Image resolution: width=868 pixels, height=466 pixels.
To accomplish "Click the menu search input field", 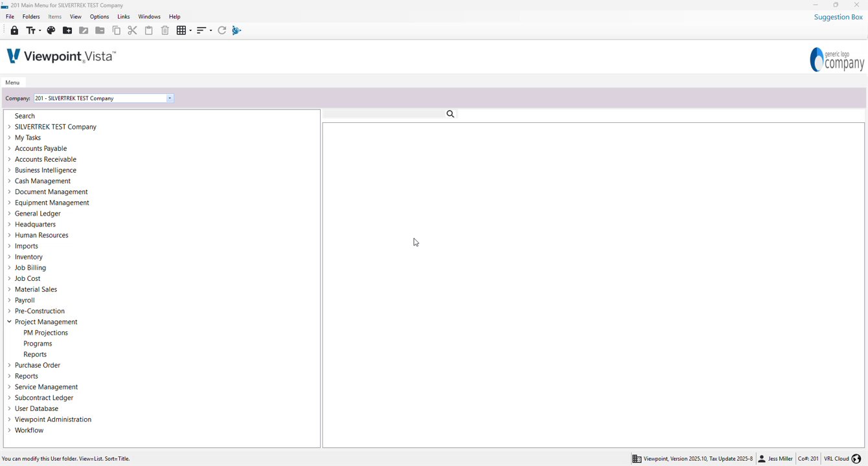I will click(384, 114).
